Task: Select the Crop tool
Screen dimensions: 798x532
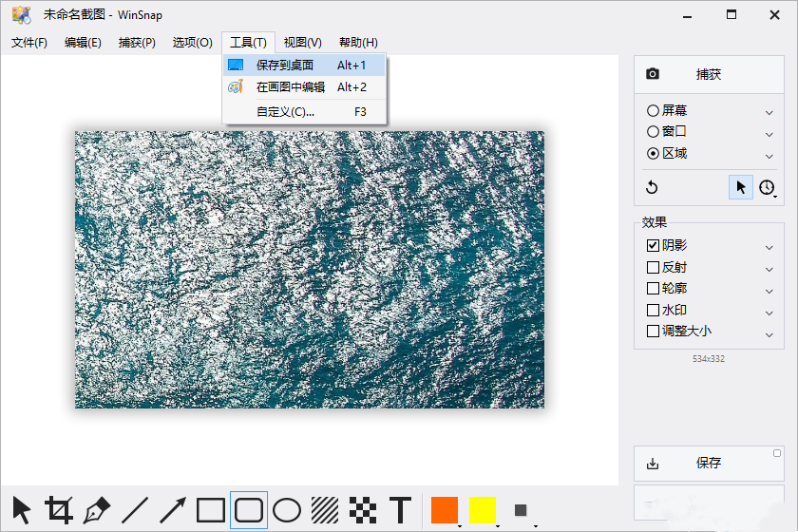Action: [x=59, y=510]
